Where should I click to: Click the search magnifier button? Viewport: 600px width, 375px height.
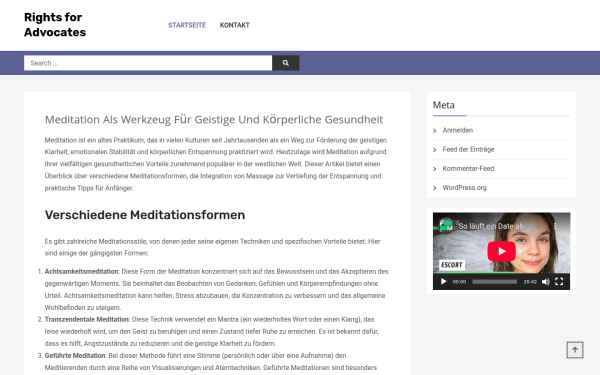pyautogui.click(x=285, y=63)
